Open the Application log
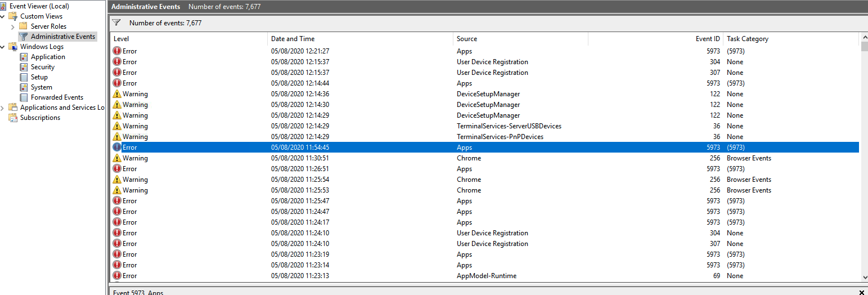 coord(48,57)
